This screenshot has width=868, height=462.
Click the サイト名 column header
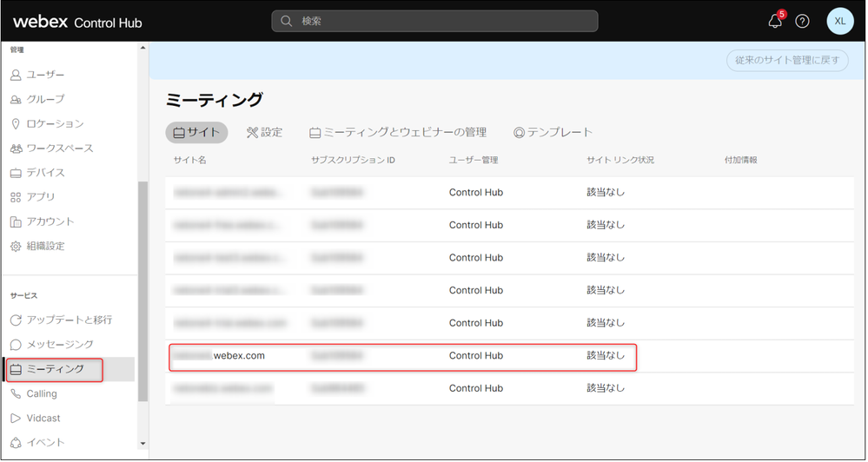tap(190, 160)
